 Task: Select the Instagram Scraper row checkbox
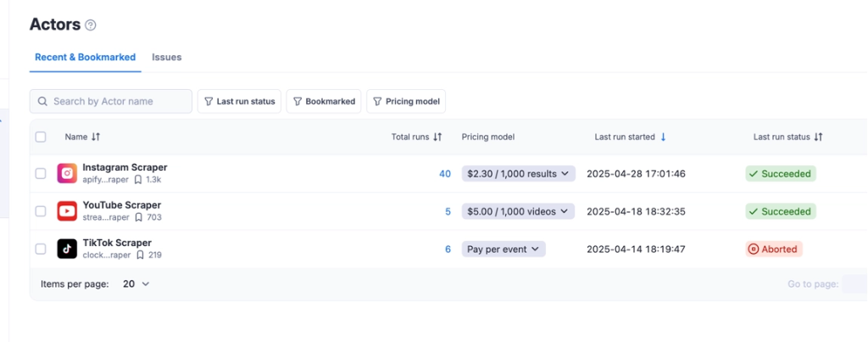41,173
